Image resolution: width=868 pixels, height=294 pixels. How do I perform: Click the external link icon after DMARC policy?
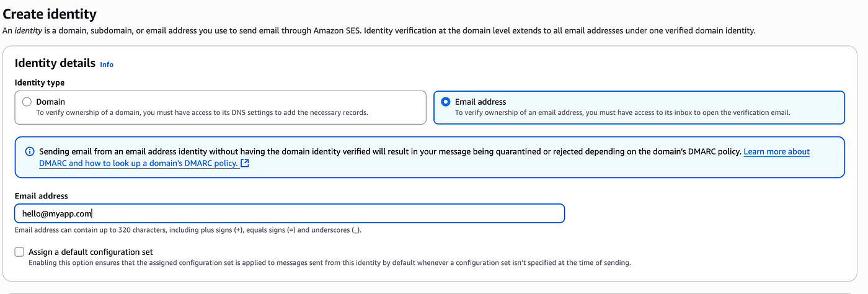pos(245,163)
